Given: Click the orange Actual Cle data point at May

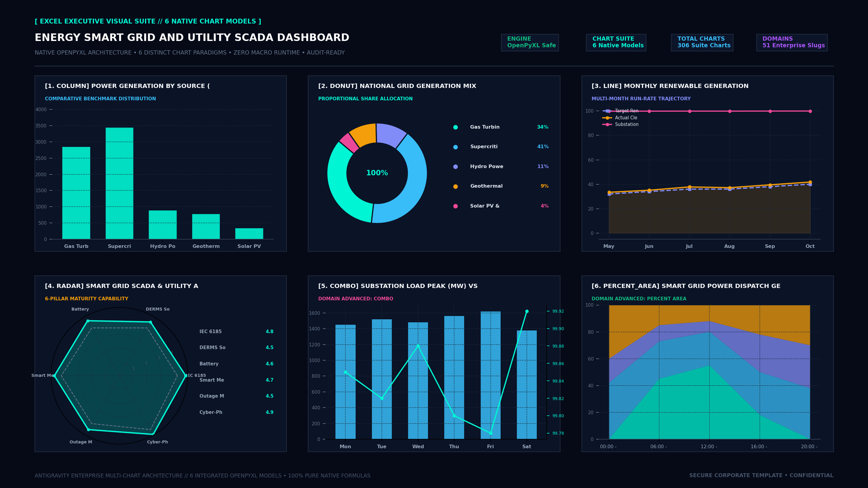Looking at the screenshot, I should [609, 192].
